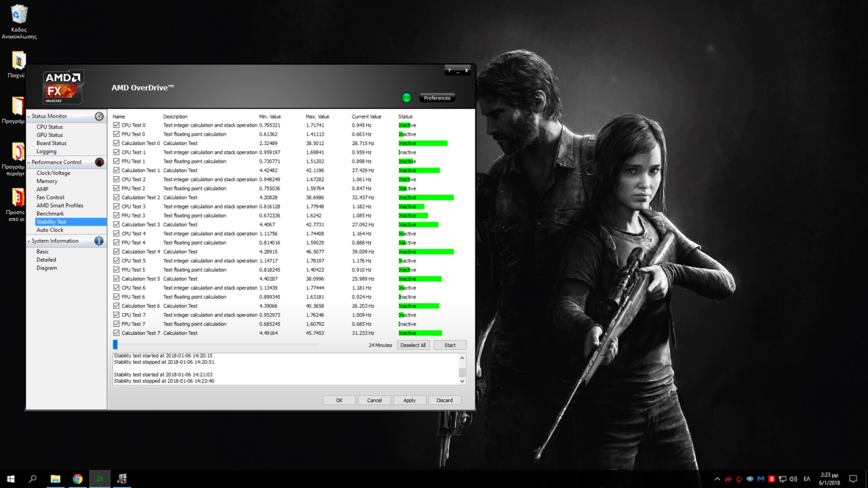The image size is (868, 488).
Task: Open Fan Control page
Action: [x=50, y=197]
